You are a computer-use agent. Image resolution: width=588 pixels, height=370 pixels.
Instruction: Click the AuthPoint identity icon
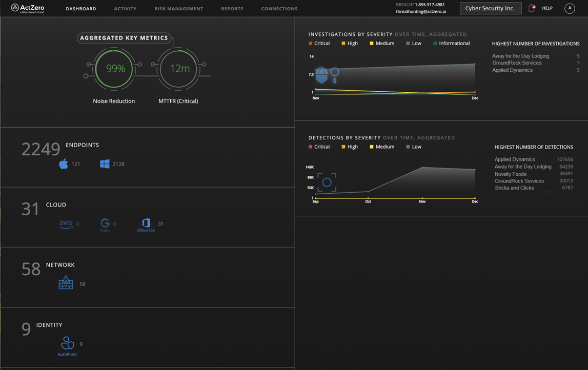coord(67,342)
